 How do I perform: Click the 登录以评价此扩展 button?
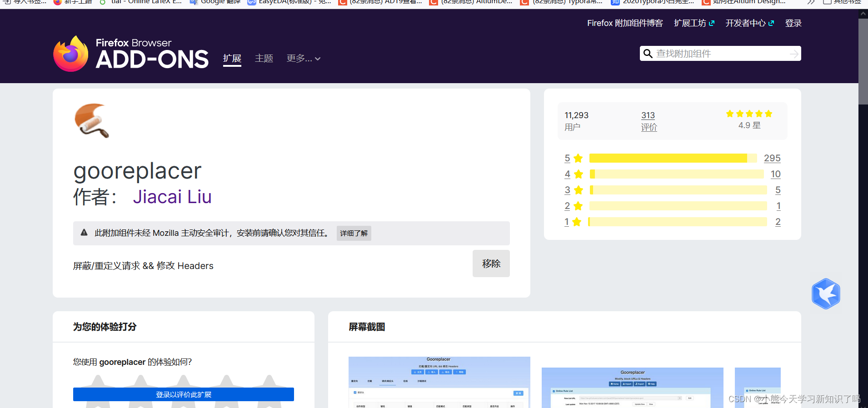click(184, 394)
